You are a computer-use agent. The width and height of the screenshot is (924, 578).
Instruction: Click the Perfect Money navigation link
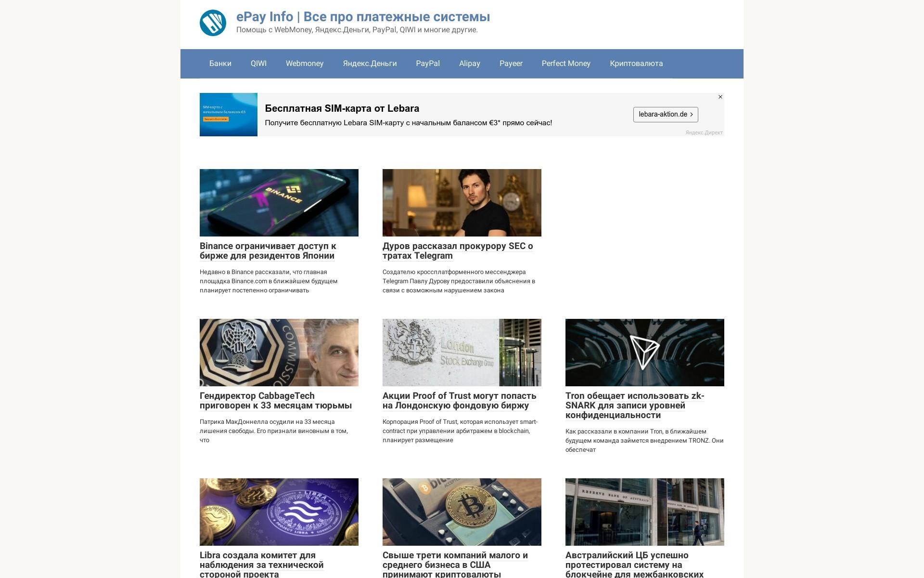coord(566,64)
